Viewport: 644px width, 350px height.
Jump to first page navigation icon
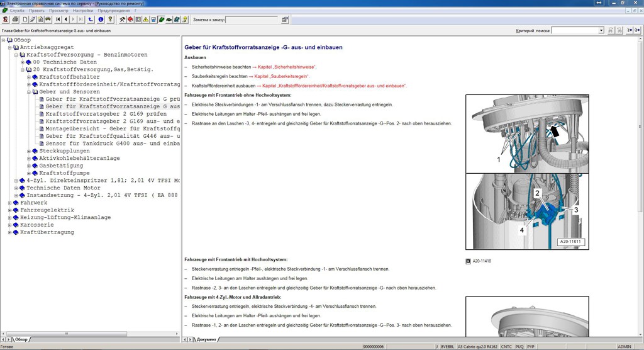pos(58,20)
